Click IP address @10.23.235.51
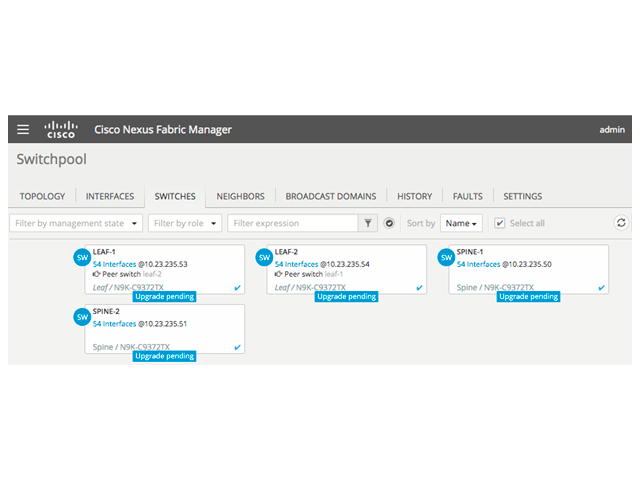Image resolution: width=640 pixels, height=480 pixels. (x=162, y=324)
